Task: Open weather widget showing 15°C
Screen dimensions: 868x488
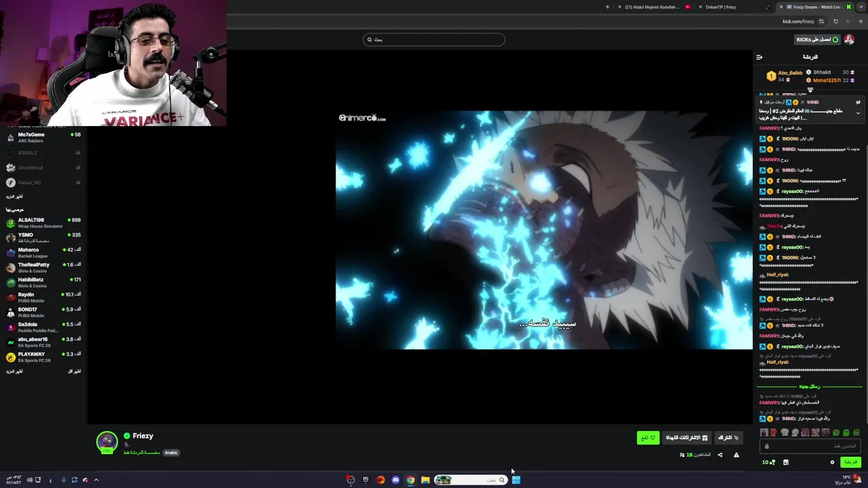Action: click(x=848, y=480)
